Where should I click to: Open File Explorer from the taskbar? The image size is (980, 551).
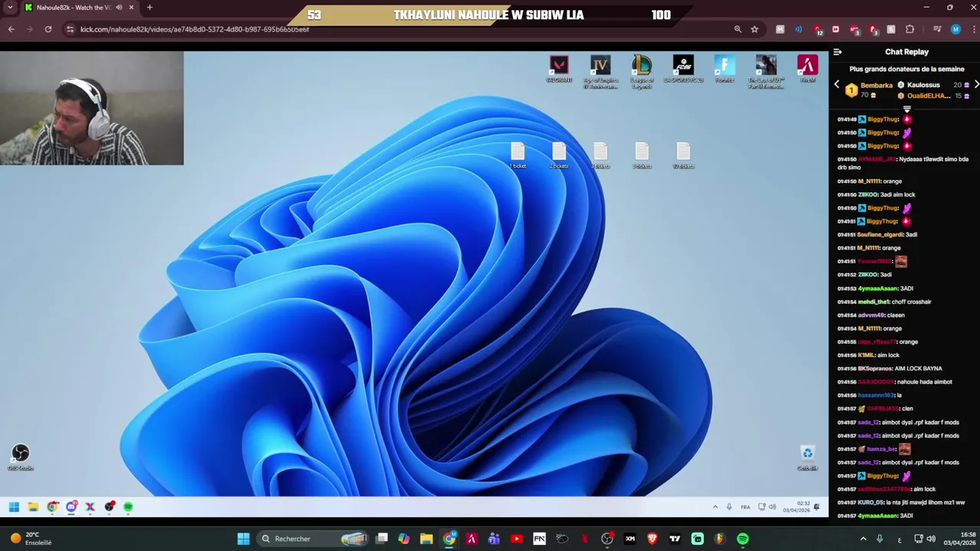click(426, 539)
